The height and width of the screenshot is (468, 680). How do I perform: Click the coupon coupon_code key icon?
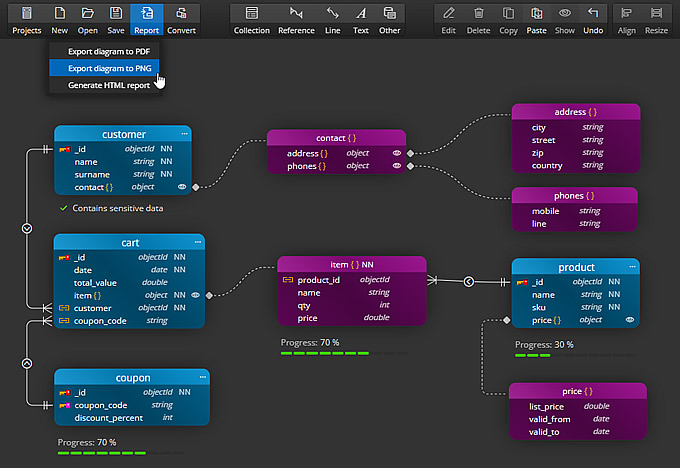coord(65,406)
